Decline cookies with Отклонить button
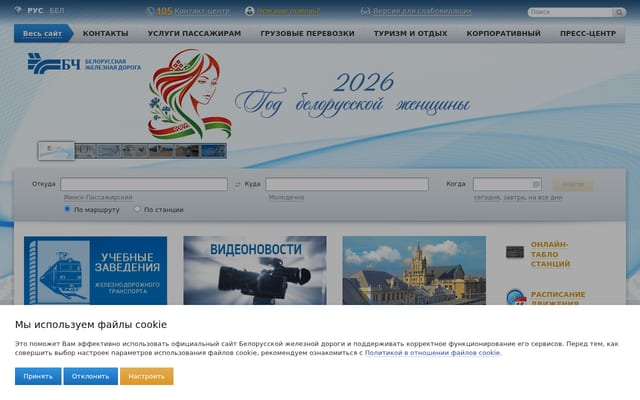The width and height of the screenshot is (640, 400). (91, 376)
